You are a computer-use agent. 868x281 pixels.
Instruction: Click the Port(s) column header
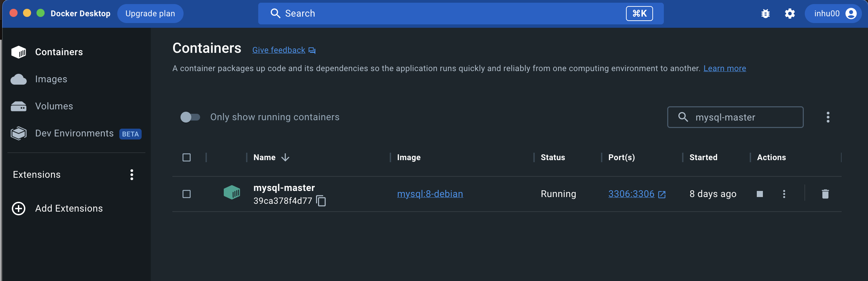622,157
